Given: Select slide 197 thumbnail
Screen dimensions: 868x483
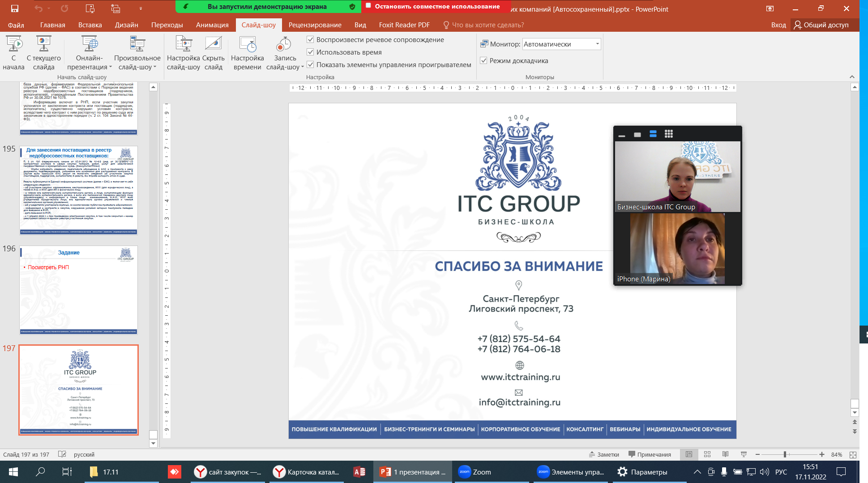Looking at the screenshot, I should tap(79, 390).
